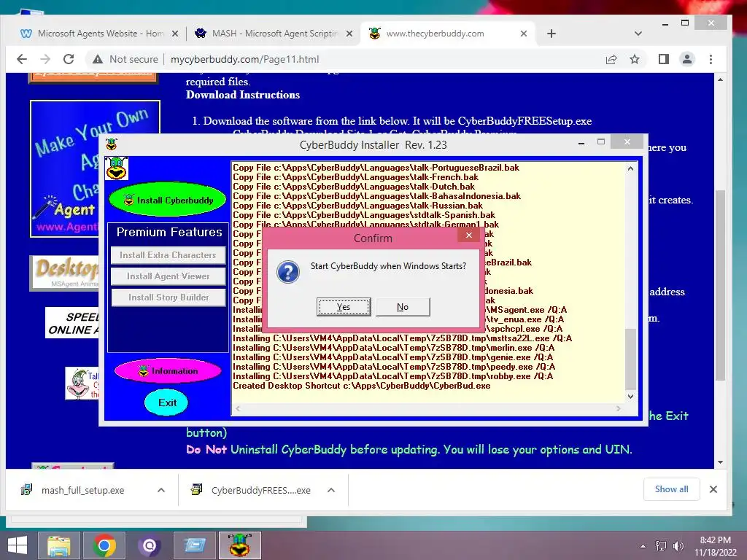Click Install Agent Viewer button
The image size is (747, 560).
169,276
